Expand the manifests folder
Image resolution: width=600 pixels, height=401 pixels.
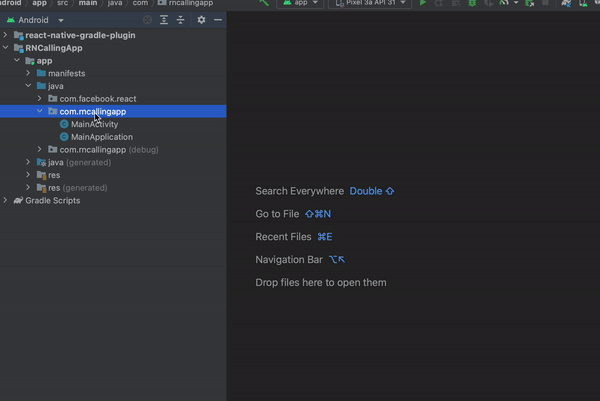[28, 73]
